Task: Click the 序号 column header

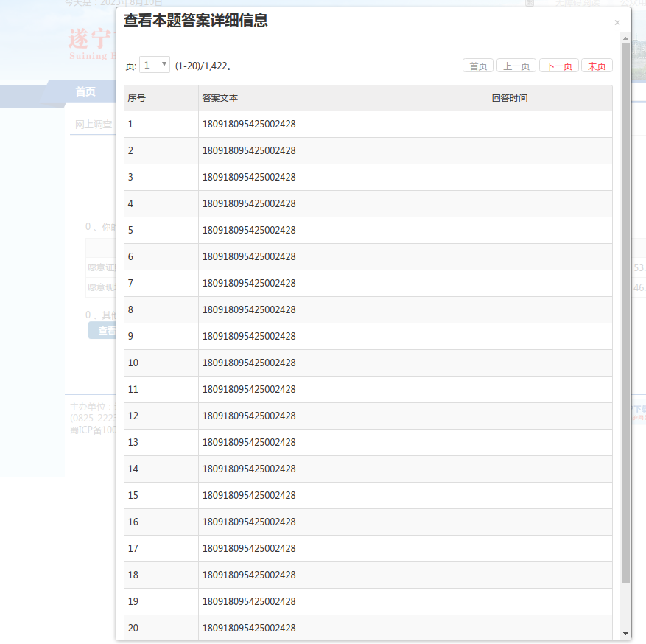Action: click(136, 98)
